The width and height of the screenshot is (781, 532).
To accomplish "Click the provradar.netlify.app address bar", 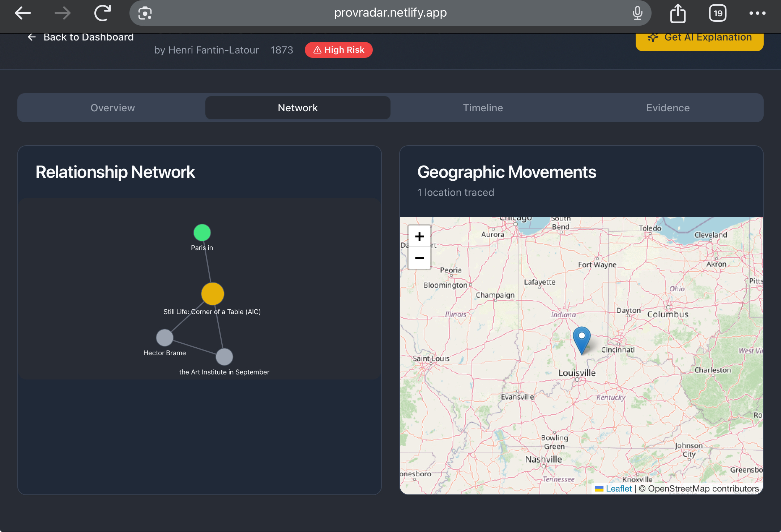I will pyautogui.click(x=390, y=13).
